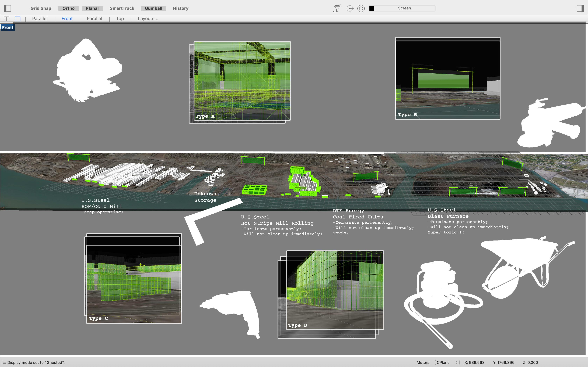
Task: Click the object snap point icon
Action: tap(350, 8)
